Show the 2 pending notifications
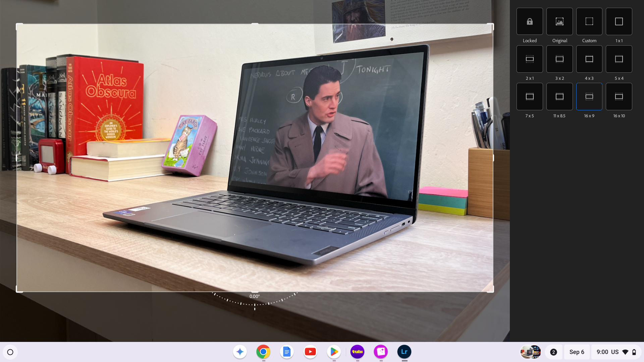The height and width of the screenshot is (362, 644). 553,352
